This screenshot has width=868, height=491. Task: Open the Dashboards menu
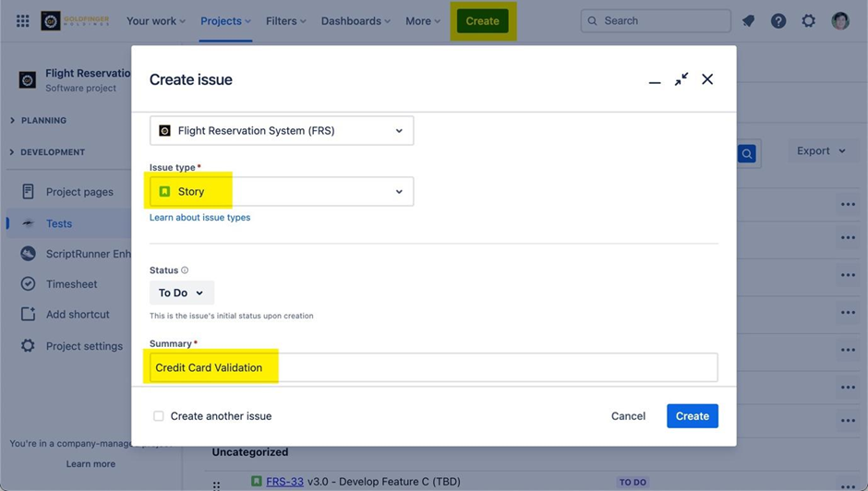(356, 21)
